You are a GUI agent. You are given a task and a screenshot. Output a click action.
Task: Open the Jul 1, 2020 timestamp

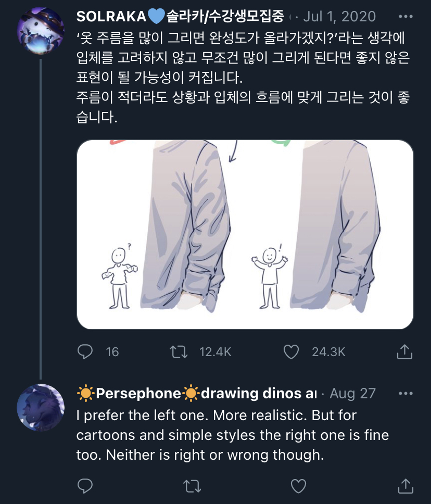click(x=339, y=16)
